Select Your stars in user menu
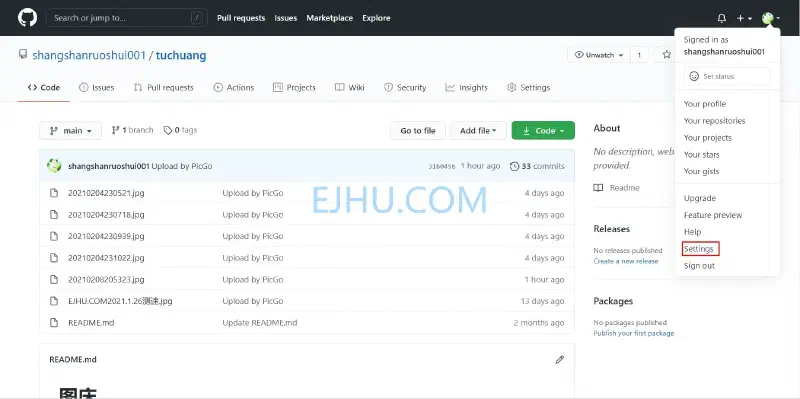 [702, 155]
